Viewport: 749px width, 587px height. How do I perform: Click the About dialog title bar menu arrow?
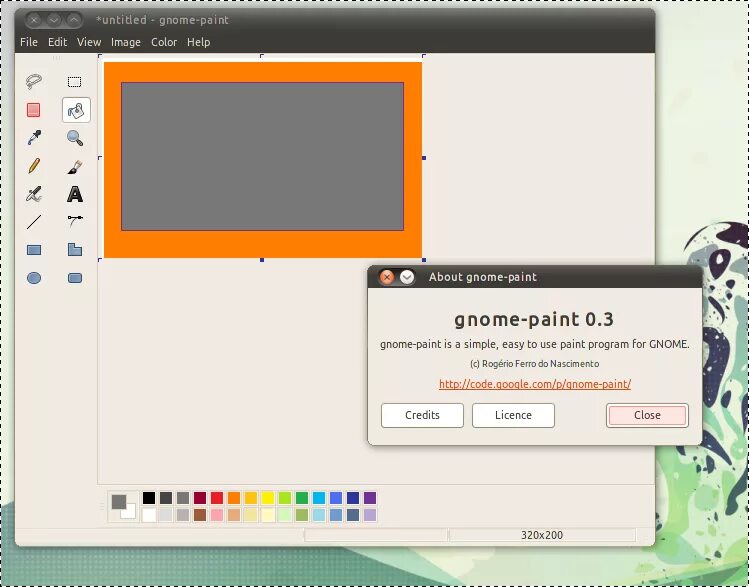[407, 277]
